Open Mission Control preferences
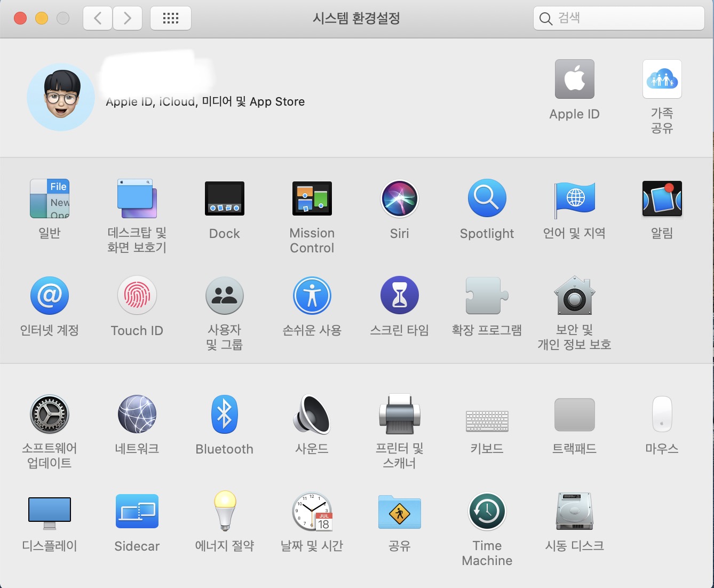 tap(312, 198)
